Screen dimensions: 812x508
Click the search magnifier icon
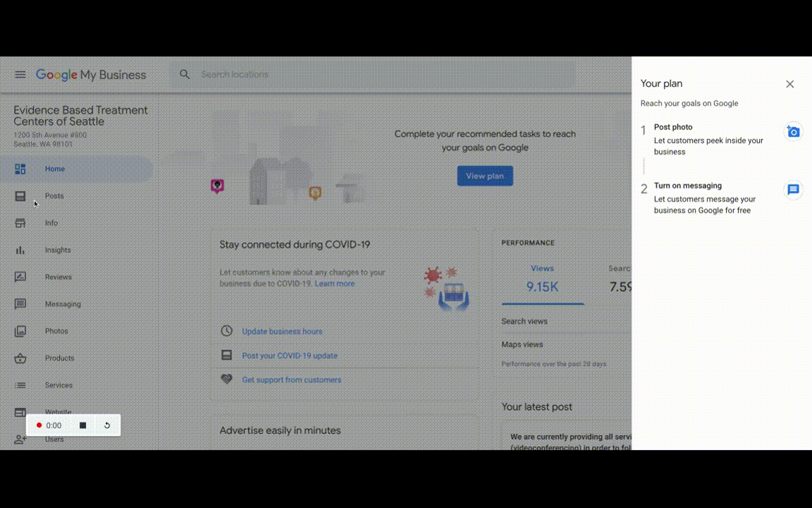(185, 75)
